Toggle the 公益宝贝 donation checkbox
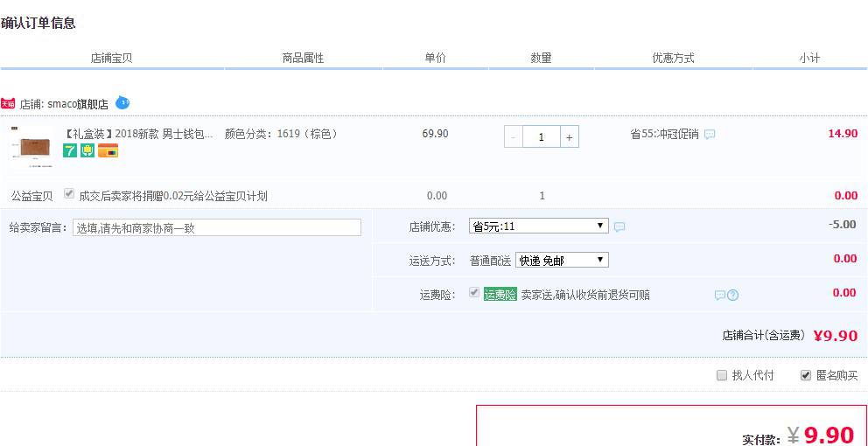 click(x=69, y=193)
